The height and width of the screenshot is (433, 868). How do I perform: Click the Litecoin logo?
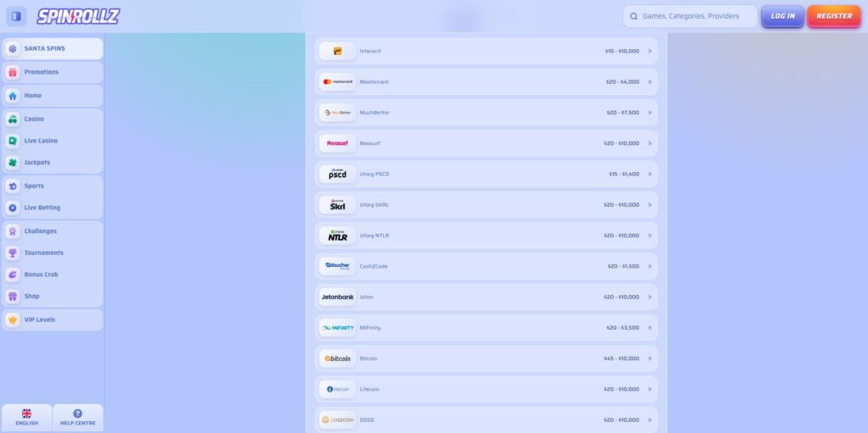337,389
